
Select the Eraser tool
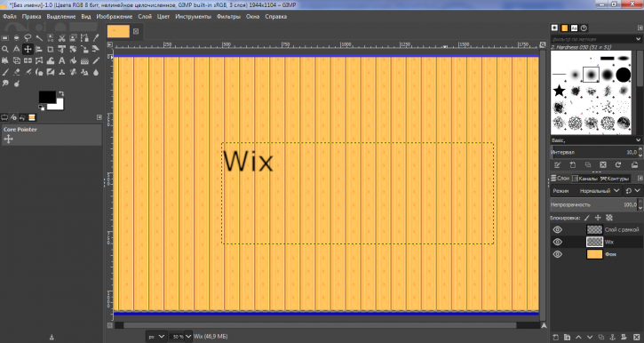point(16,72)
